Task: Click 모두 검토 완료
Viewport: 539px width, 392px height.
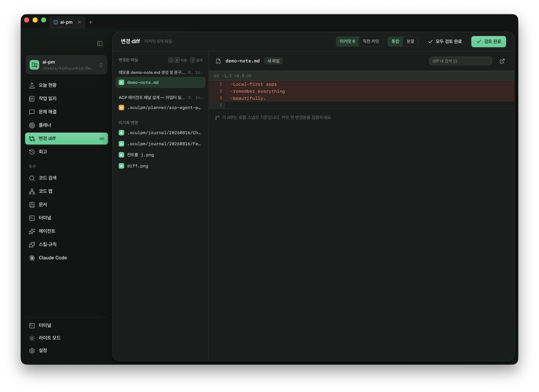Action: click(x=445, y=41)
